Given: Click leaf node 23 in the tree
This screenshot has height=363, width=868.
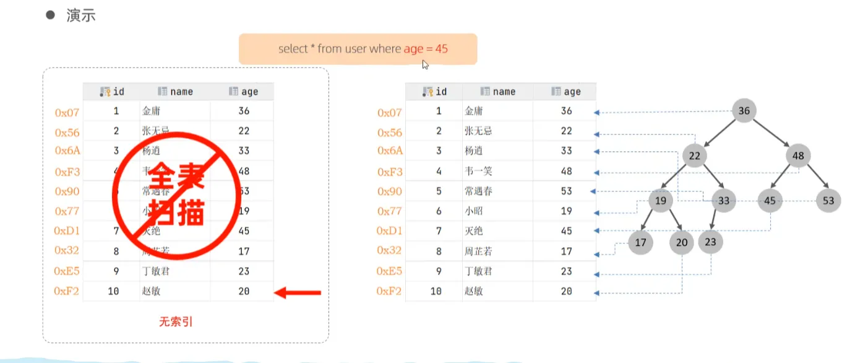Looking at the screenshot, I should point(710,242).
